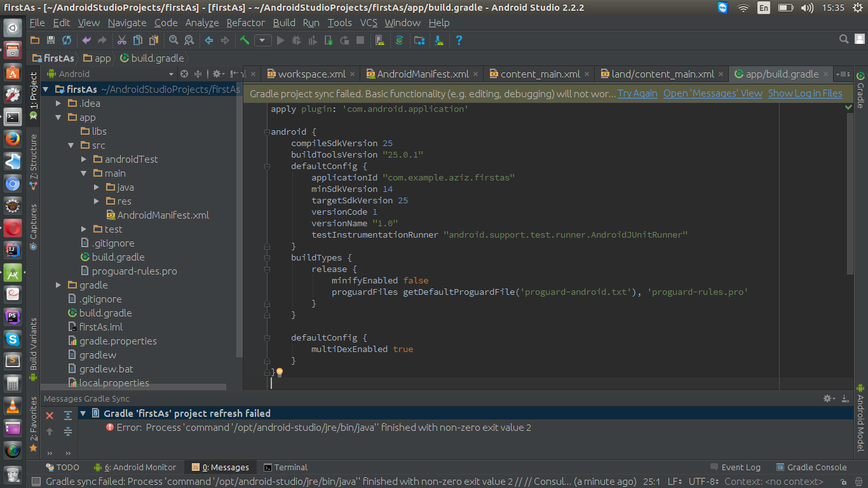Image resolution: width=868 pixels, height=488 pixels.
Task: Click Collapse All icon in Project panel
Action: (198, 74)
